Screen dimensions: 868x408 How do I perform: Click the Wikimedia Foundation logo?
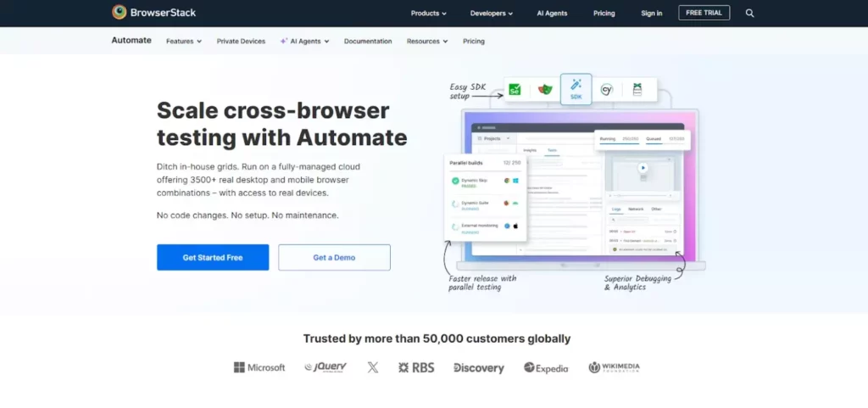(614, 367)
